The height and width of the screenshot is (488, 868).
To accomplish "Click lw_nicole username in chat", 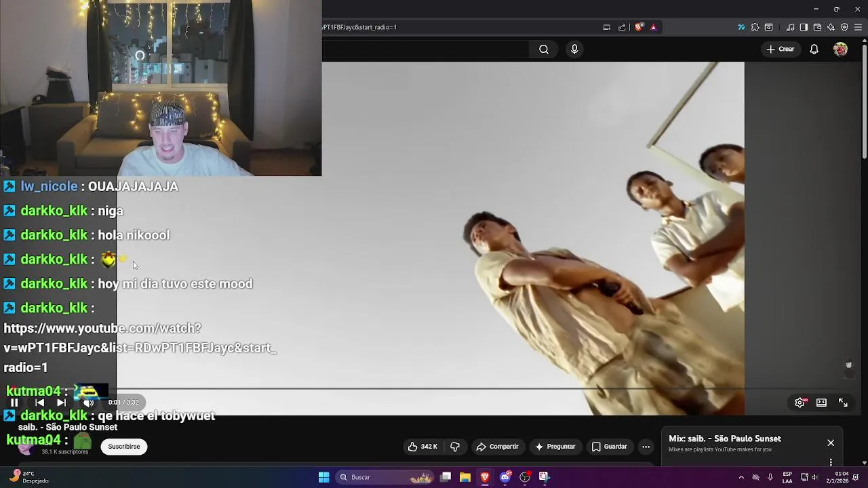I will coord(49,186).
